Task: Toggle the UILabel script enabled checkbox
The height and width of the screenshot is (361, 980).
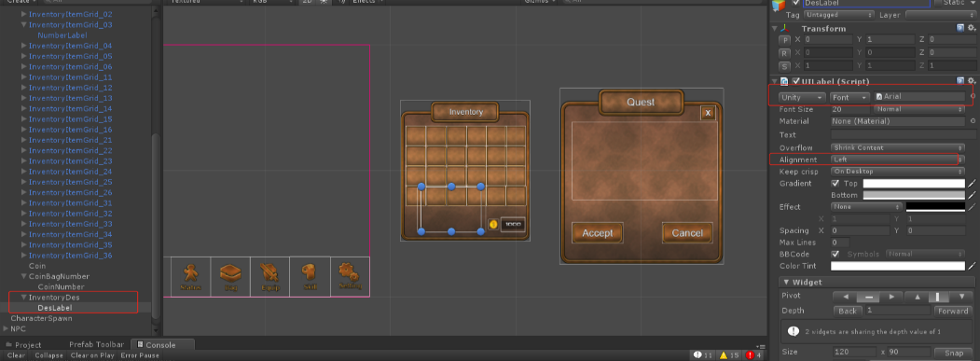Action: tap(795, 81)
